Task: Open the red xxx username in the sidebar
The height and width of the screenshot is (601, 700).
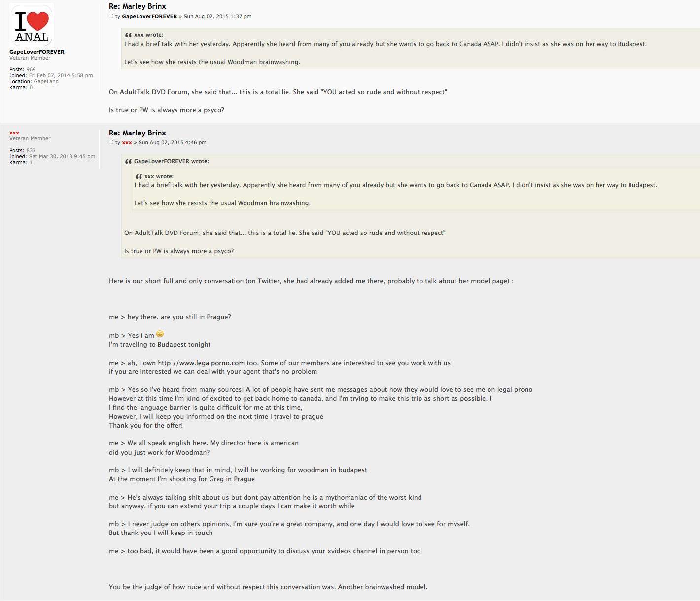Action: (x=14, y=133)
